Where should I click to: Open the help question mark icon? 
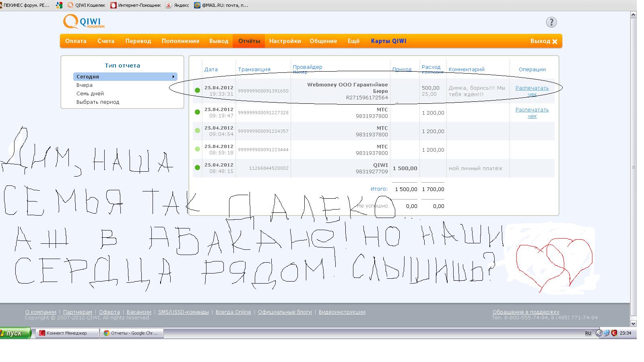[x=551, y=22]
